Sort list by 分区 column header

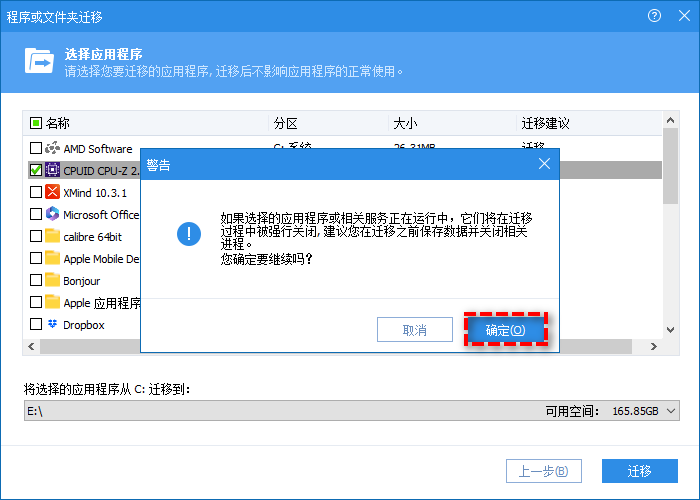(x=285, y=123)
